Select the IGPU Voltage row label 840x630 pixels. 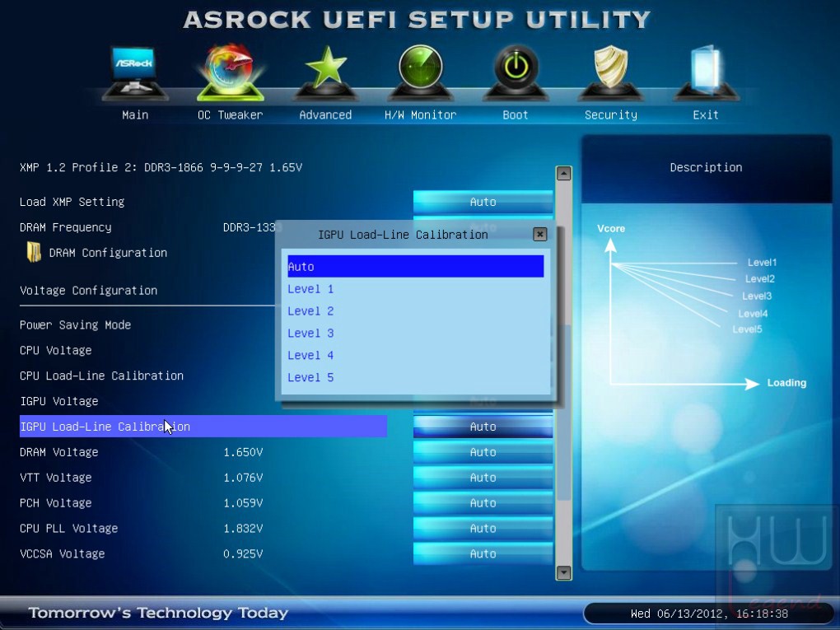coord(59,401)
